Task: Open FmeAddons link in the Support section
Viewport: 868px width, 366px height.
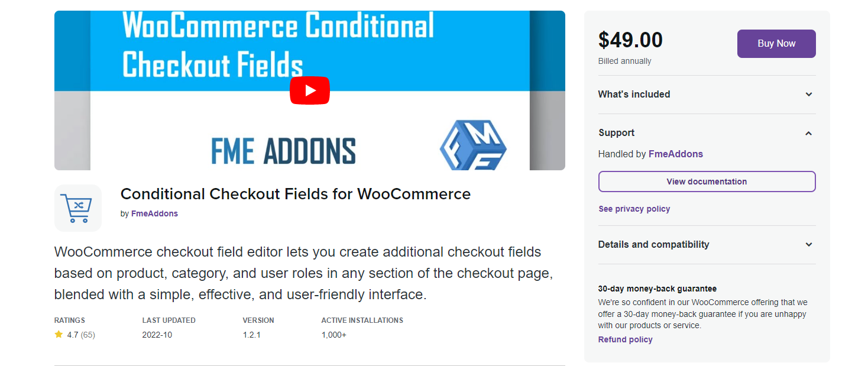Action: click(x=675, y=154)
